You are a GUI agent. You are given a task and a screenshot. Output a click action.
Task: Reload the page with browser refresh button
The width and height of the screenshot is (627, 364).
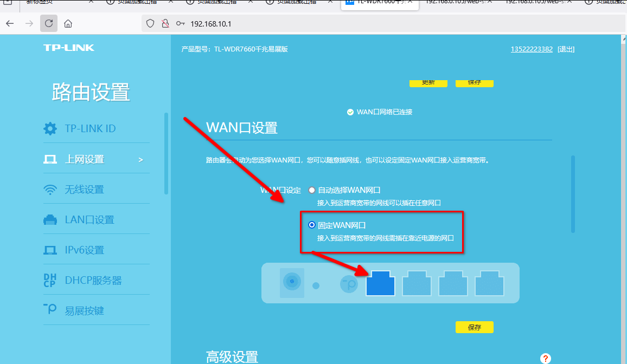49,23
